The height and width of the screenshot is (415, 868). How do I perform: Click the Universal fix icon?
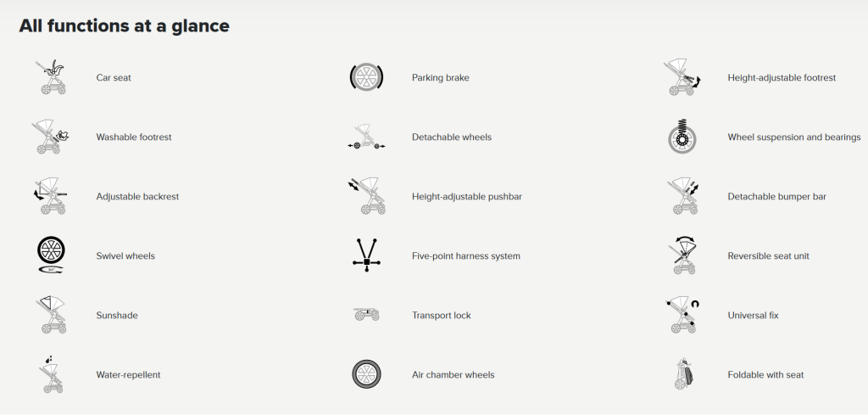click(x=682, y=315)
